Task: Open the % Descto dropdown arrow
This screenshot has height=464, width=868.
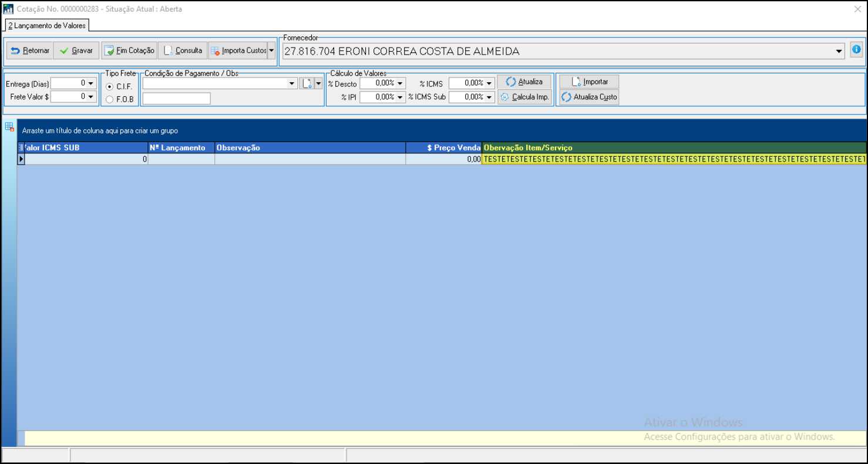Action: tap(400, 83)
